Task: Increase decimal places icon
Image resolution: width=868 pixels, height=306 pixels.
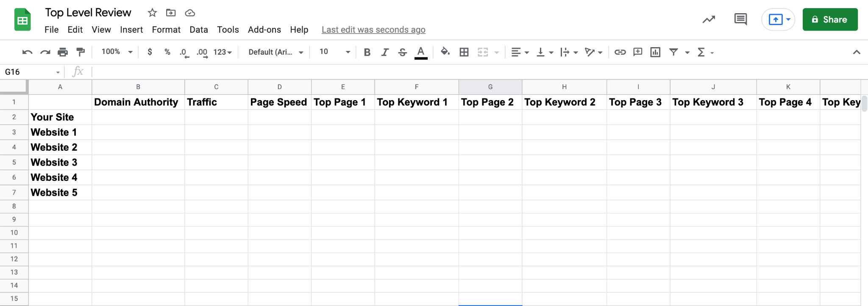Action: pos(202,53)
